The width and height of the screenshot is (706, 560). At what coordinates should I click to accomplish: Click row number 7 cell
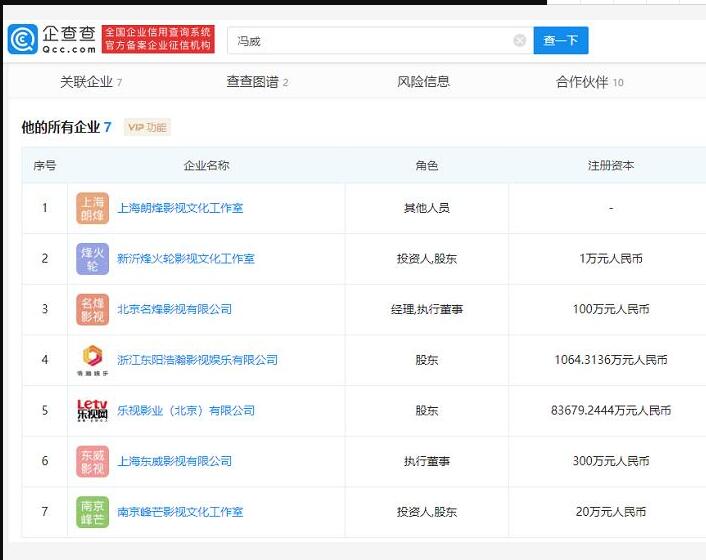45,512
